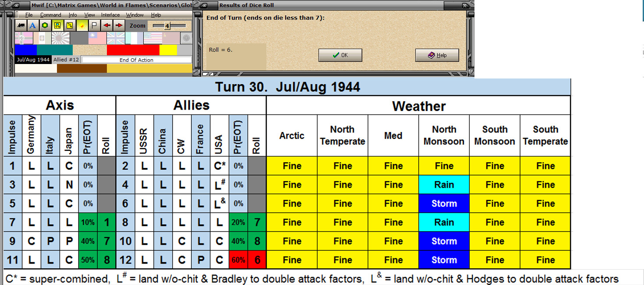Select the Japanese rising sun flag
This screenshot has height=285, width=644.
tap(60, 38)
